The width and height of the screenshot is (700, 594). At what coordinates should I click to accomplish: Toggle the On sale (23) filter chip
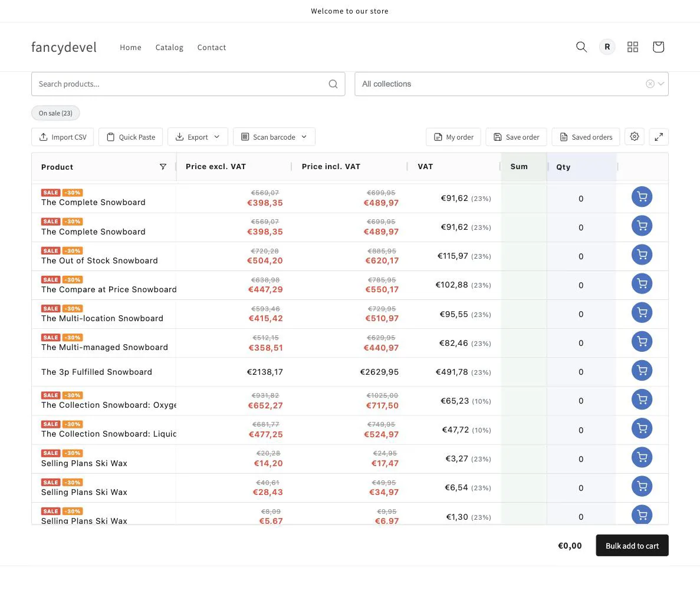[x=55, y=113]
